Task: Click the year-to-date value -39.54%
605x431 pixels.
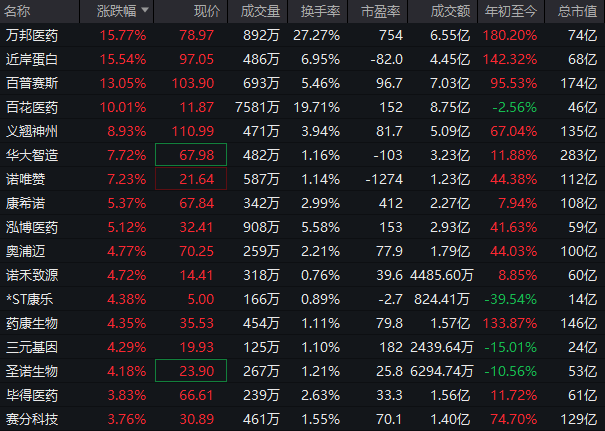Action: coord(510,299)
